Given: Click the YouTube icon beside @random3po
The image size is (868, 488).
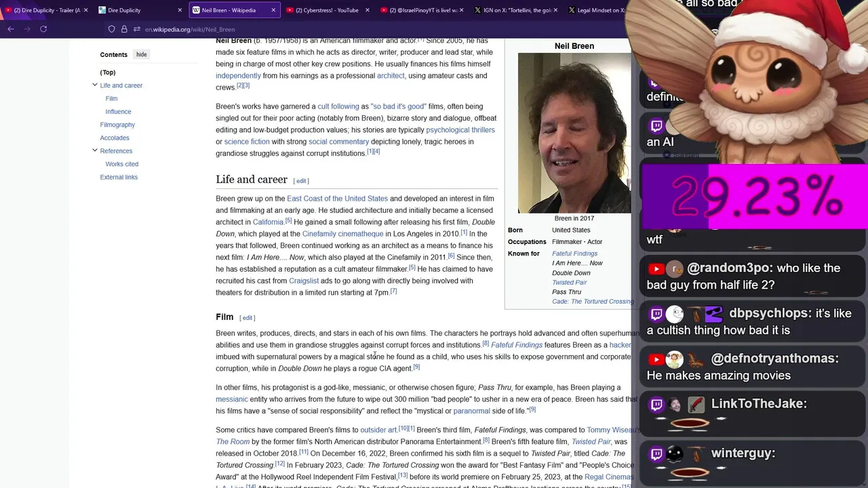Looking at the screenshot, I should pos(655,269).
